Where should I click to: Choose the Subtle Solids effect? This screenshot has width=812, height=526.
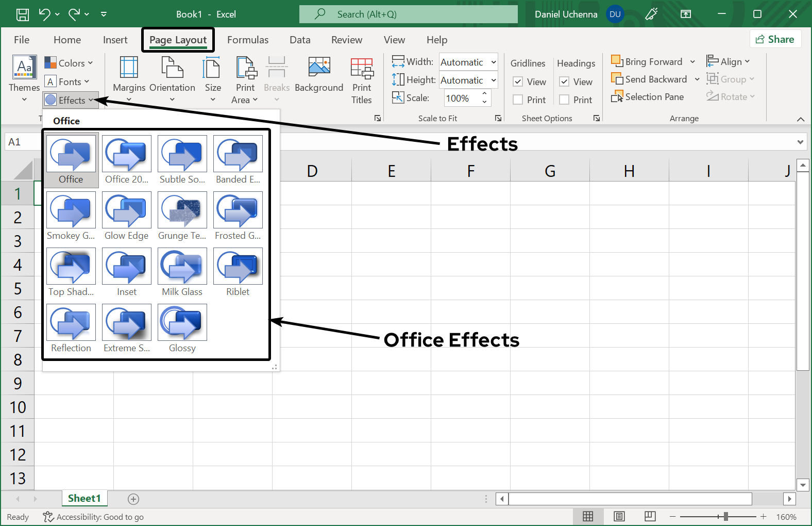coord(182,160)
